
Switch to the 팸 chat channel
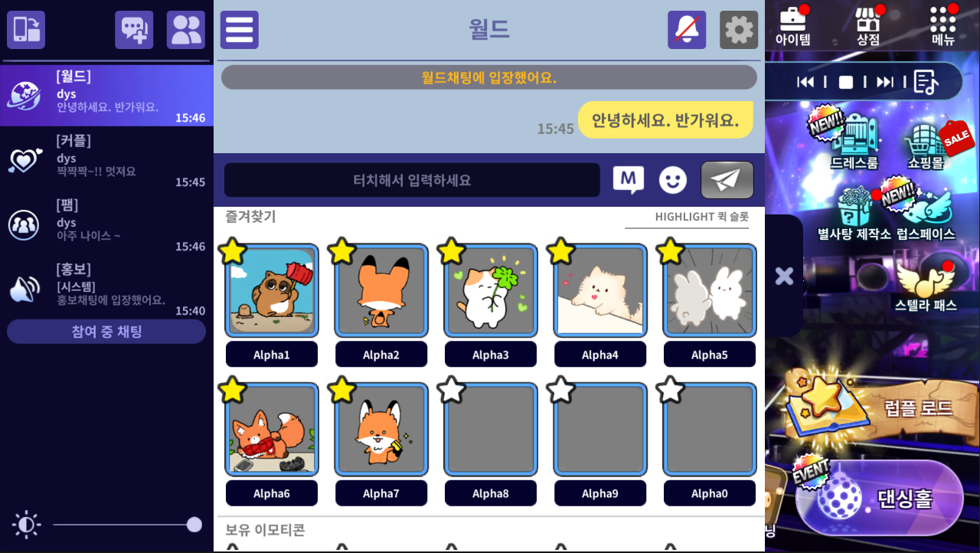(106, 224)
